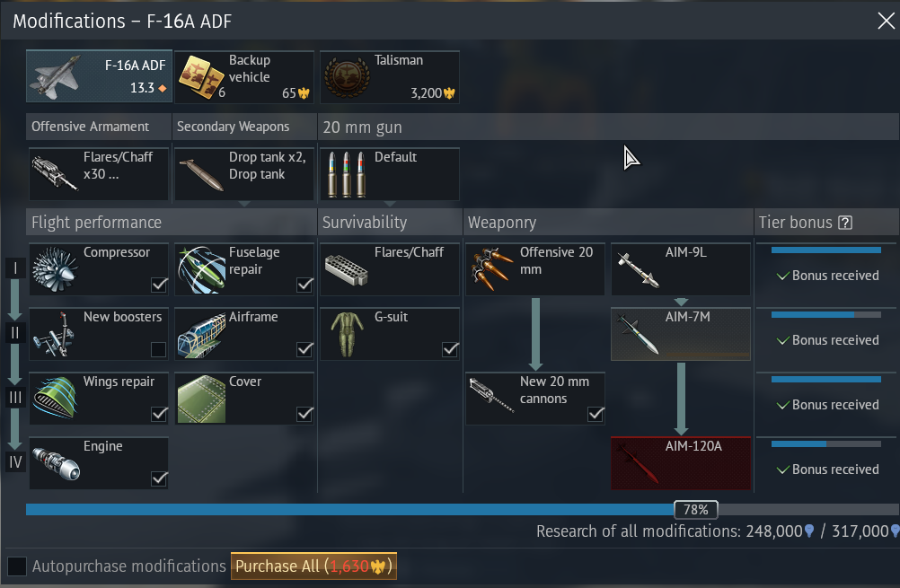The width and height of the screenshot is (900, 588).
Task: Click the Engine modification icon
Action: click(57, 463)
